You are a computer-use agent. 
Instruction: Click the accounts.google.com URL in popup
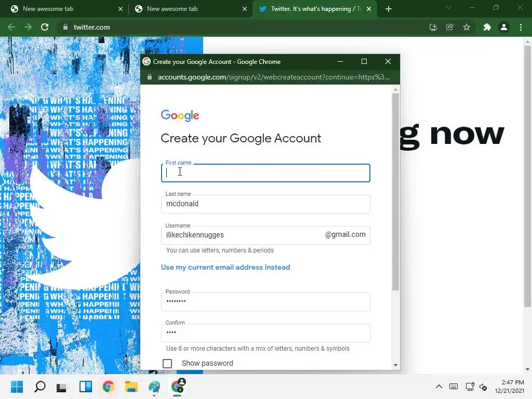tap(274, 77)
